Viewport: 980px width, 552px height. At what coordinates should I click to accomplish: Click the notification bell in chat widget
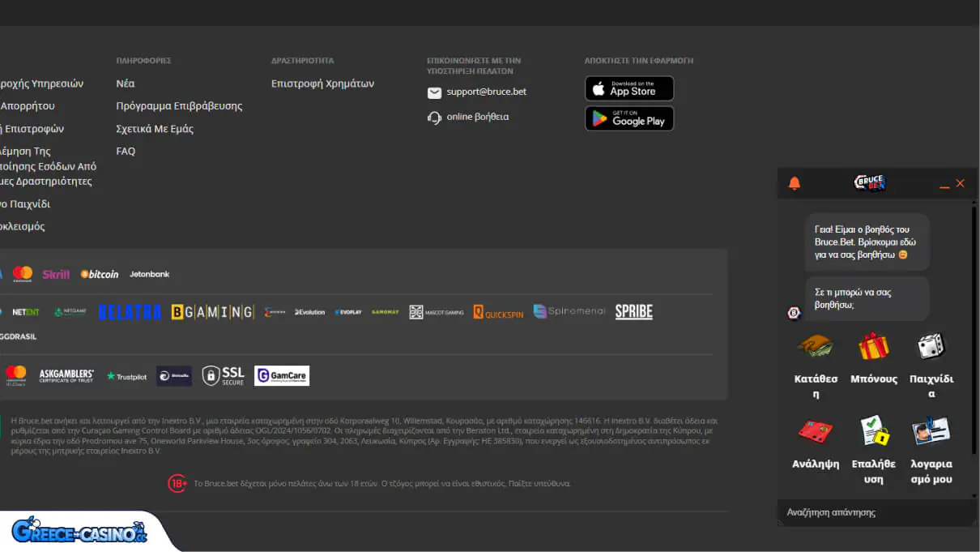795,184
